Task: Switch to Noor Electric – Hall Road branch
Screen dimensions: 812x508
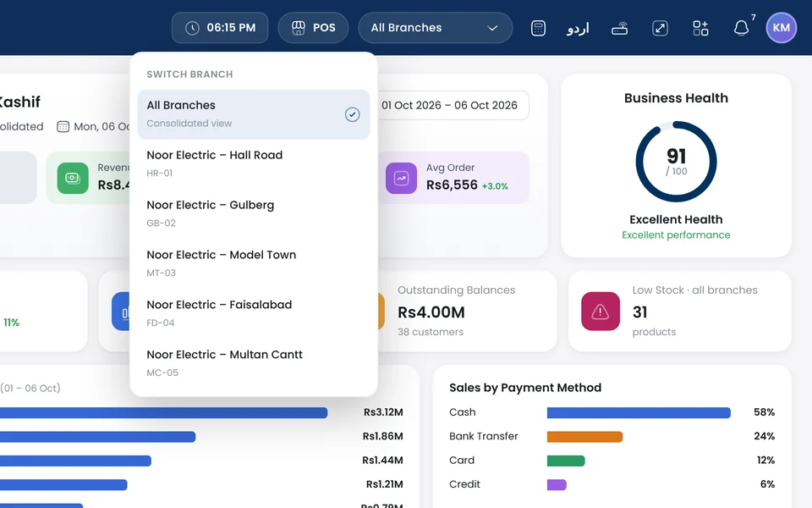Action: coord(254,163)
